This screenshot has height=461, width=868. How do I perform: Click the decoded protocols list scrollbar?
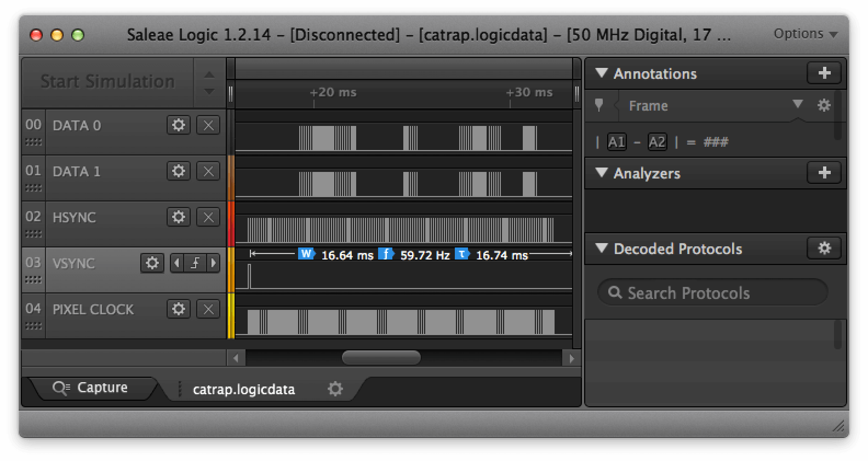click(837, 335)
